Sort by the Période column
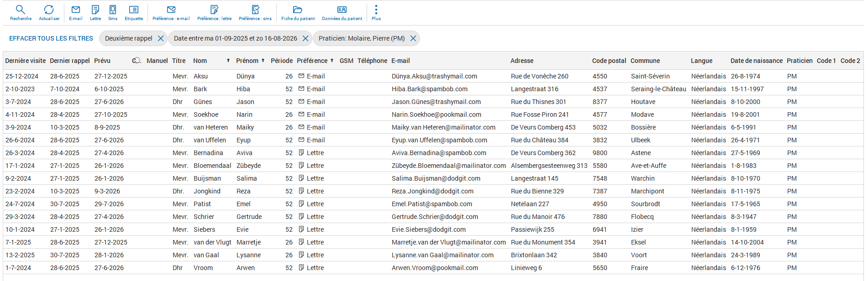The image size is (868, 281). click(282, 61)
